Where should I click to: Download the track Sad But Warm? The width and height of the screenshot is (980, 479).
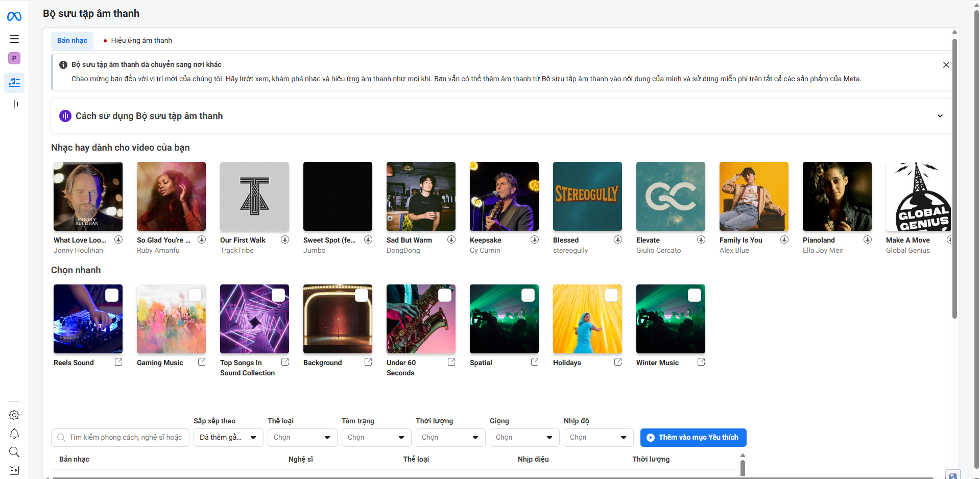451,240
